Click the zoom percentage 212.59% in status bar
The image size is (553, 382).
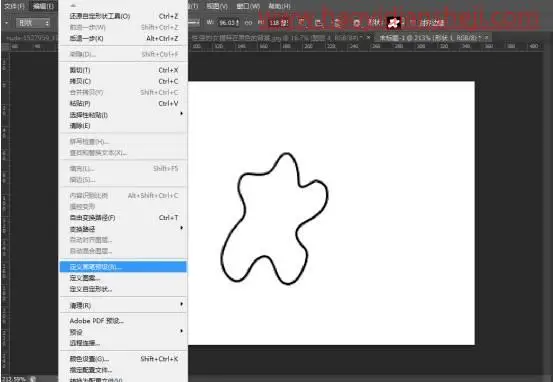(x=14, y=379)
